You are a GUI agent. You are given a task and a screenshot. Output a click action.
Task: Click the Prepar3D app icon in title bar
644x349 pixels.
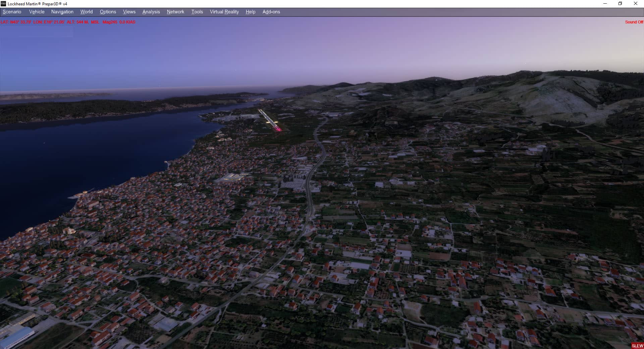tap(3, 4)
